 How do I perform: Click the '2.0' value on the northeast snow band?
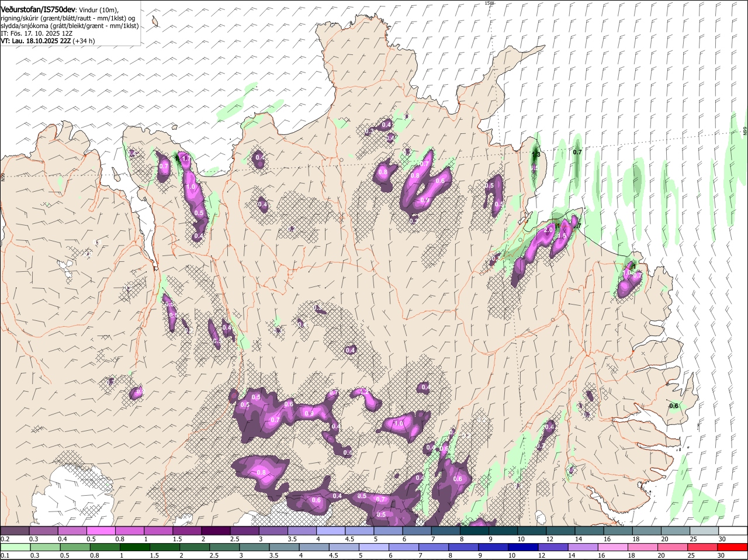[548, 230]
